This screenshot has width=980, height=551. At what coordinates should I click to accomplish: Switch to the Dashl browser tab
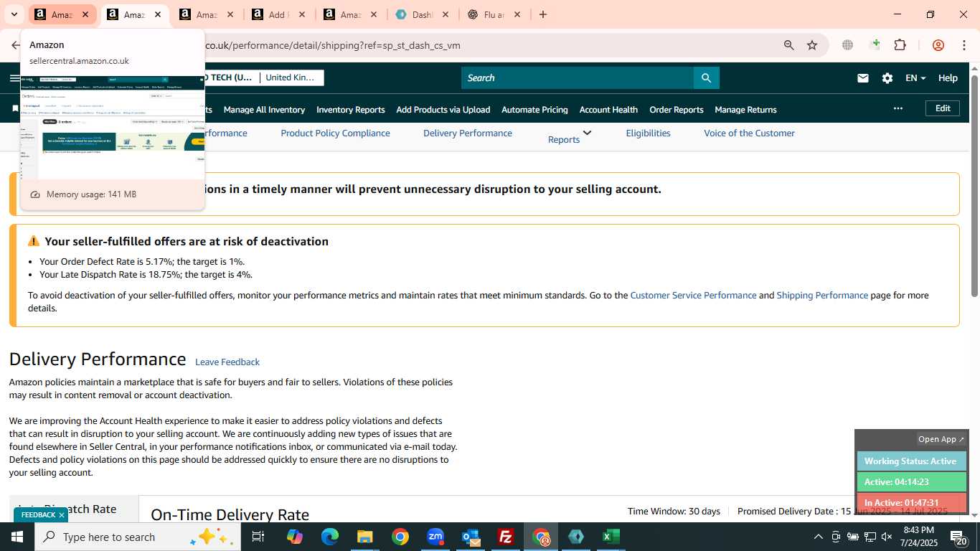tap(422, 14)
